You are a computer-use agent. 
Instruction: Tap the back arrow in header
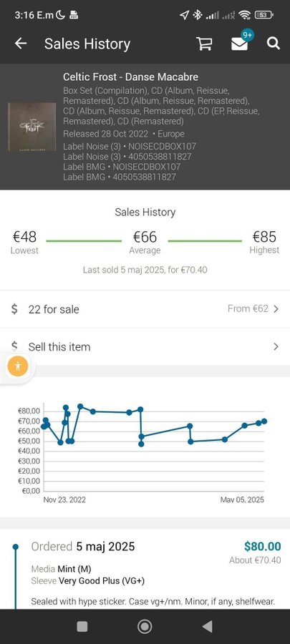pos(21,44)
